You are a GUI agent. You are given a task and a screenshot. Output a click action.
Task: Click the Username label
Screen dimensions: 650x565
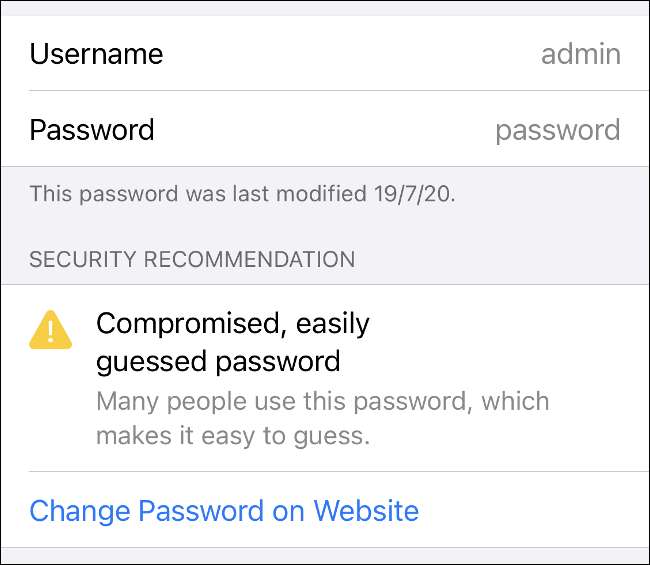pos(96,54)
